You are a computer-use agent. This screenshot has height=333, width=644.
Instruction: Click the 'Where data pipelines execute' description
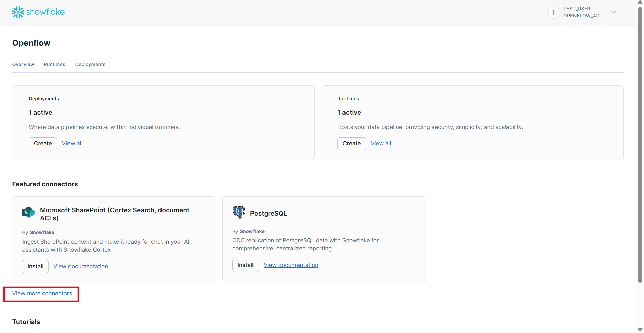[104, 127]
